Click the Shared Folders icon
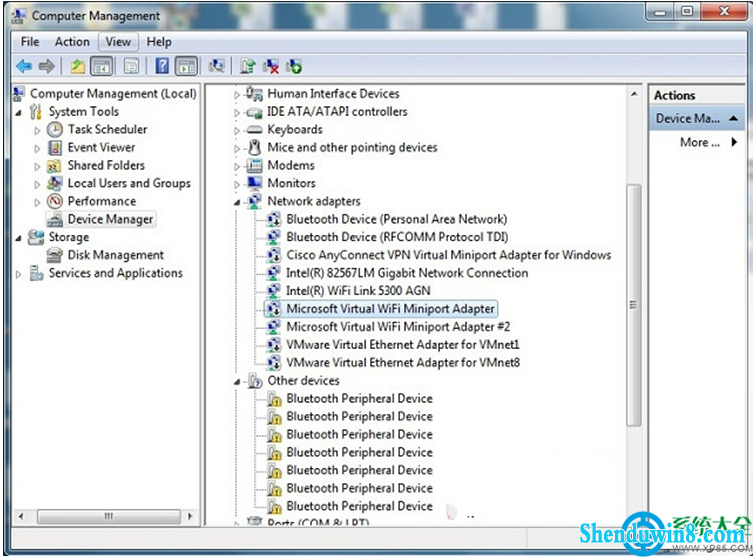 (x=54, y=166)
